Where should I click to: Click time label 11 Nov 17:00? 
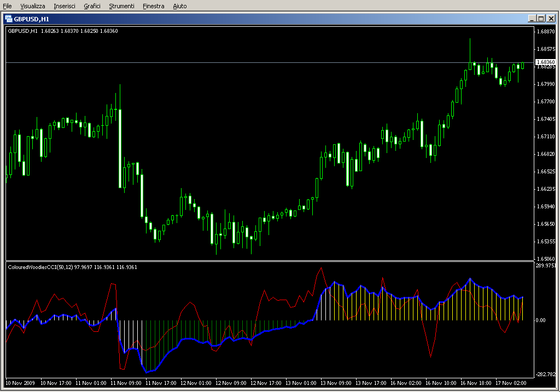coord(161,383)
